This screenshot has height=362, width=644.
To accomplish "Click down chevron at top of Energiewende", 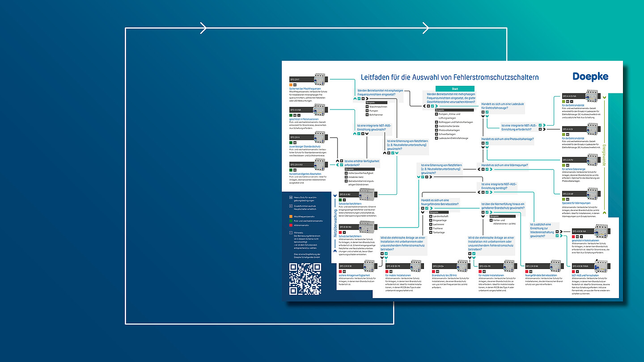I will (x=604, y=97).
